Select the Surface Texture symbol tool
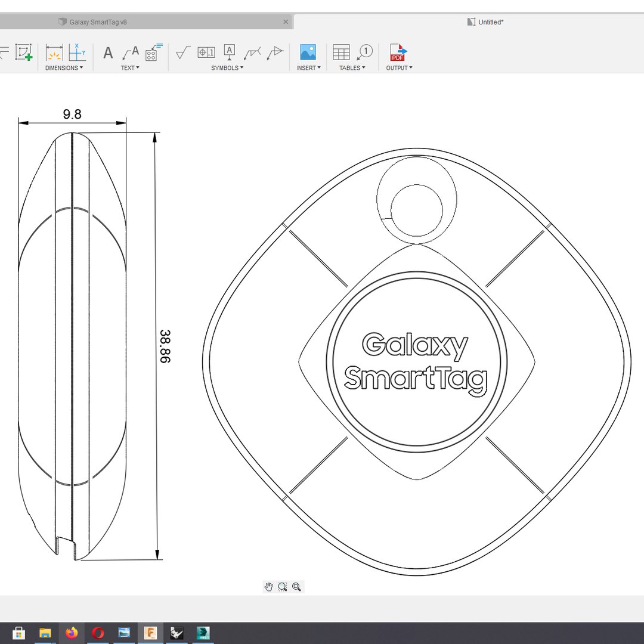This screenshot has width=644, height=644. pyautogui.click(x=183, y=52)
